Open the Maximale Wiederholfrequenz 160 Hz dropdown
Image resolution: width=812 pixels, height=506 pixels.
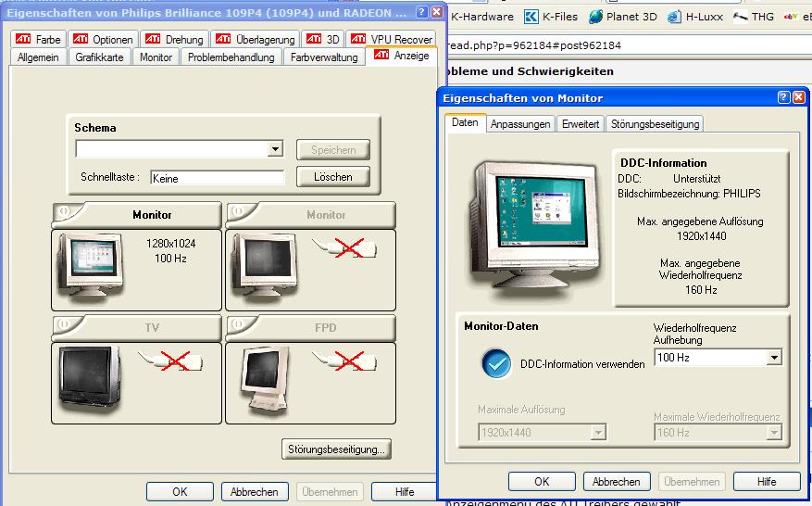tap(774, 432)
